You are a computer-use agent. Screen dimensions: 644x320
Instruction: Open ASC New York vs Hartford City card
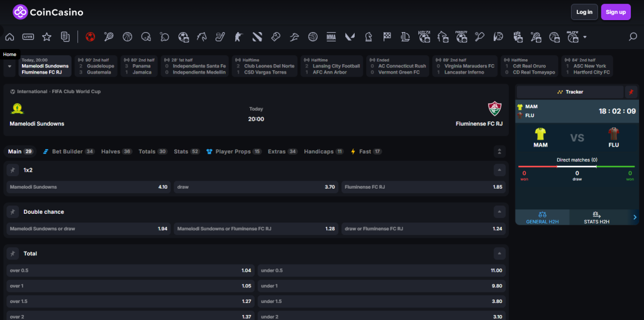[x=587, y=66]
